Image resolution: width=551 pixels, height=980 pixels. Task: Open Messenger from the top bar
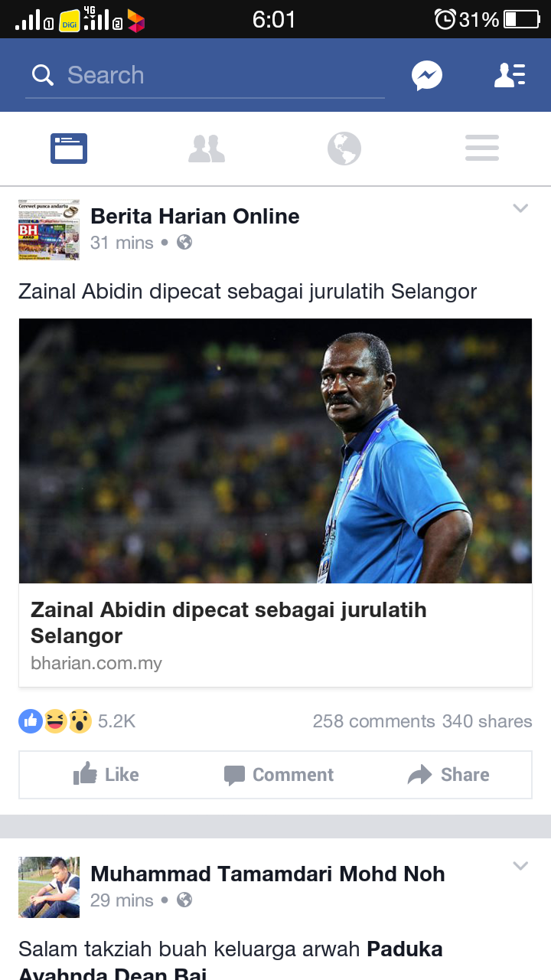pos(427,75)
